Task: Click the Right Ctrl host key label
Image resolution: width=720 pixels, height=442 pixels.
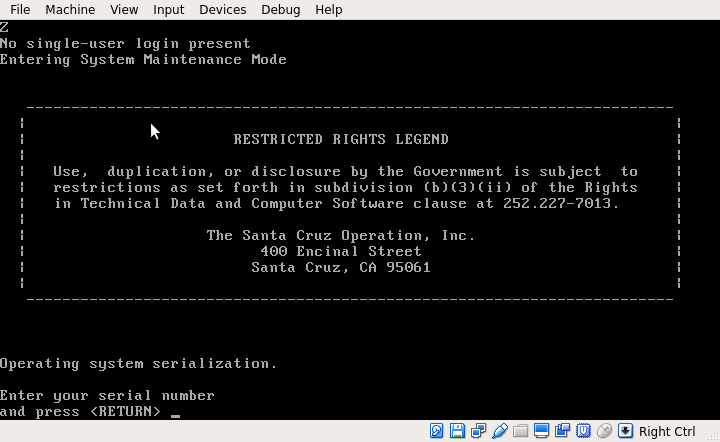Action: click(667, 431)
